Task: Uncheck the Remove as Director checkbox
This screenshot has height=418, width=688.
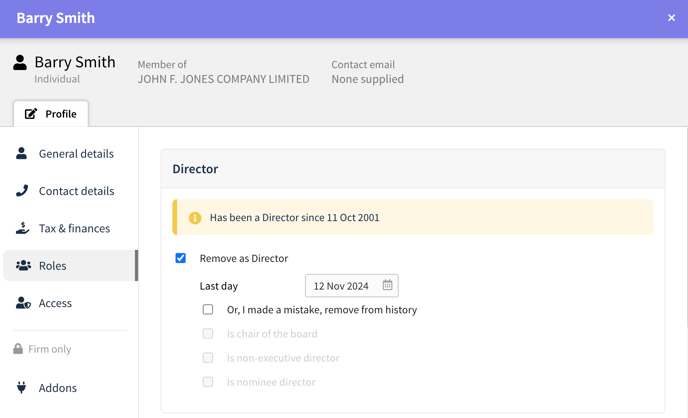Action: coord(180,258)
